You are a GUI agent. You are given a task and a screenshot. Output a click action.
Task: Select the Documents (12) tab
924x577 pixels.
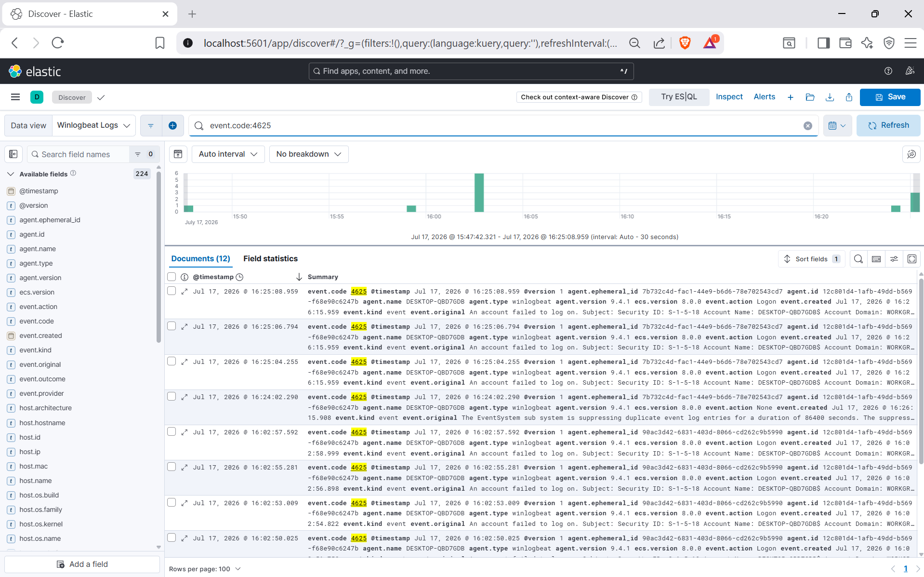point(201,259)
